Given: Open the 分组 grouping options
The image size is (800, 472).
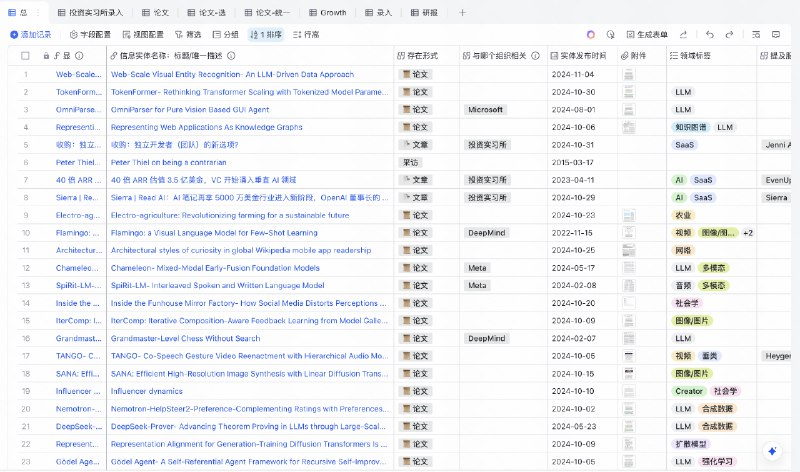Looking at the screenshot, I should [x=225, y=35].
